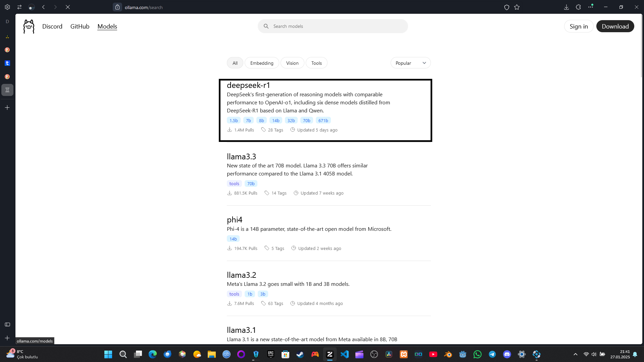Open the Windows Start menu
The height and width of the screenshot is (362, 644).
point(108,354)
